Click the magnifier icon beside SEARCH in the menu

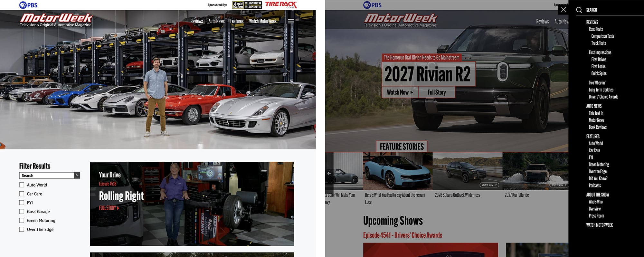tap(579, 10)
